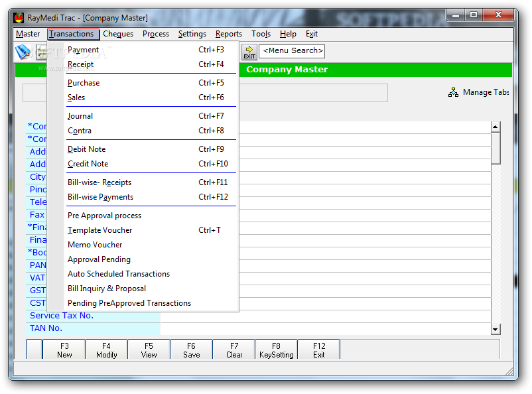The image size is (532, 394).
Task: Click the F5 View button
Action: tap(149, 350)
